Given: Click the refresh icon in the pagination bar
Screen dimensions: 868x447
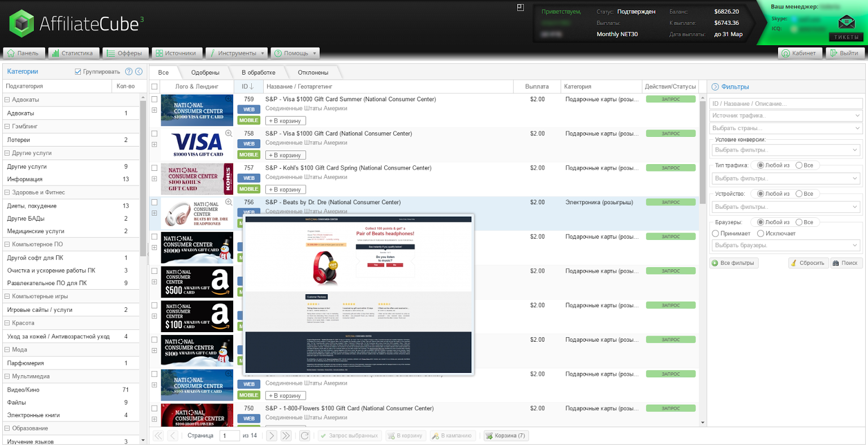Looking at the screenshot, I should tap(304, 436).
